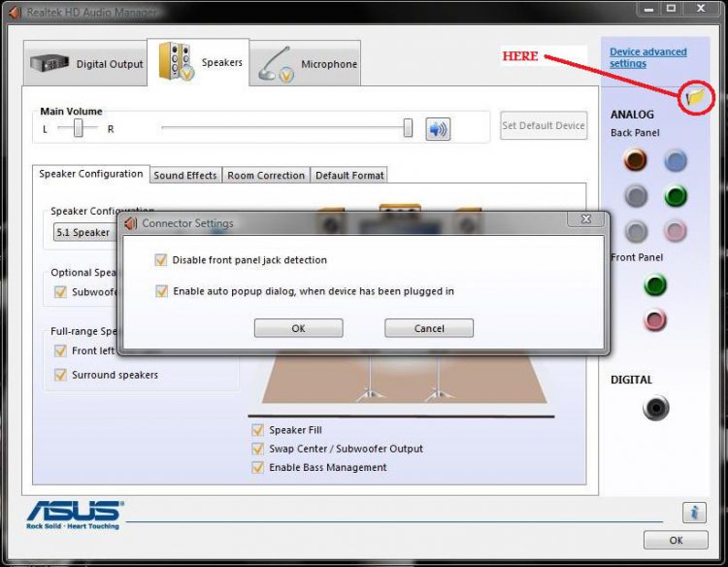Image resolution: width=728 pixels, height=567 pixels.
Task: Switch to the Speakers tab
Action: click(x=198, y=62)
